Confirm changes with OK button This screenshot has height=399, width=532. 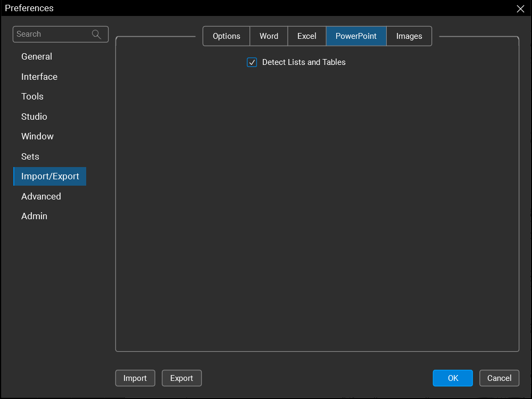pyautogui.click(x=453, y=378)
